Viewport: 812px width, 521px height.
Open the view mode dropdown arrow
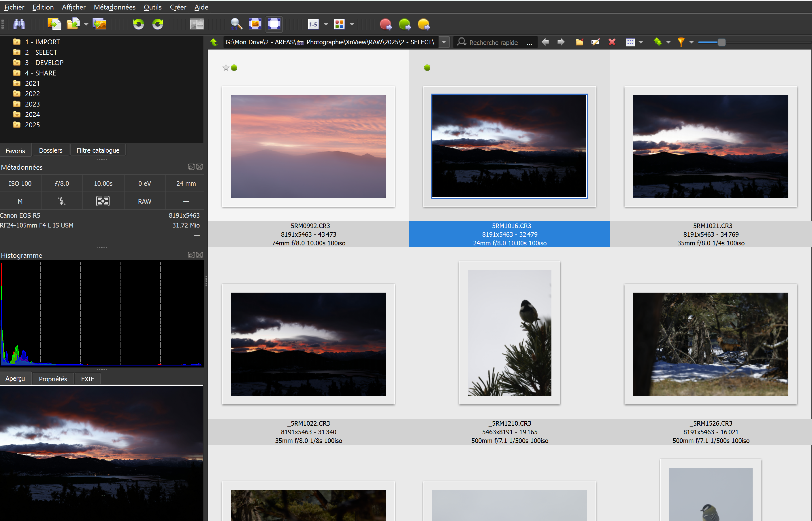641,43
